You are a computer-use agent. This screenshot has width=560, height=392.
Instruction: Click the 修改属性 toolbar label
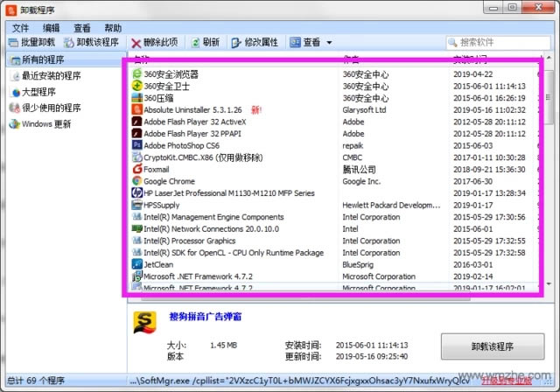tap(261, 43)
